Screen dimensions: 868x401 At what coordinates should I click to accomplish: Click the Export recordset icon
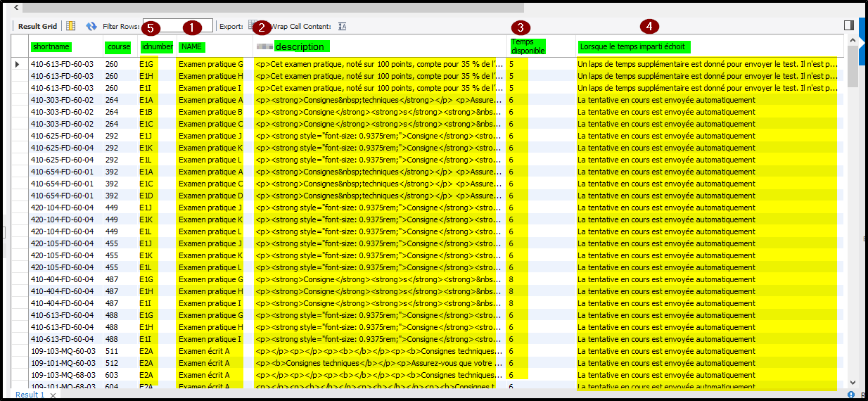[x=253, y=25]
